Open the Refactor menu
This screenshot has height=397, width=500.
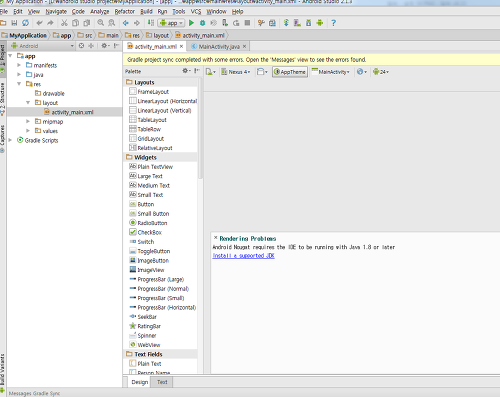coord(125,11)
